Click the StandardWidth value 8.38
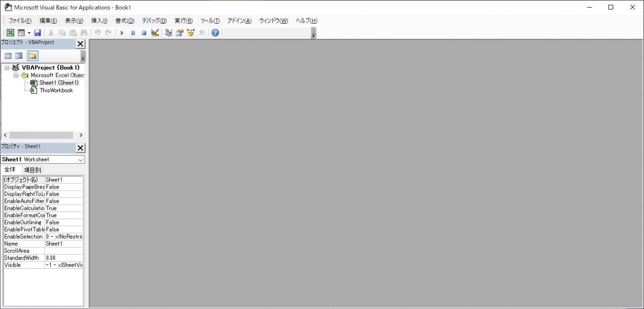Image resolution: width=644 pixels, height=309 pixels. (64, 258)
